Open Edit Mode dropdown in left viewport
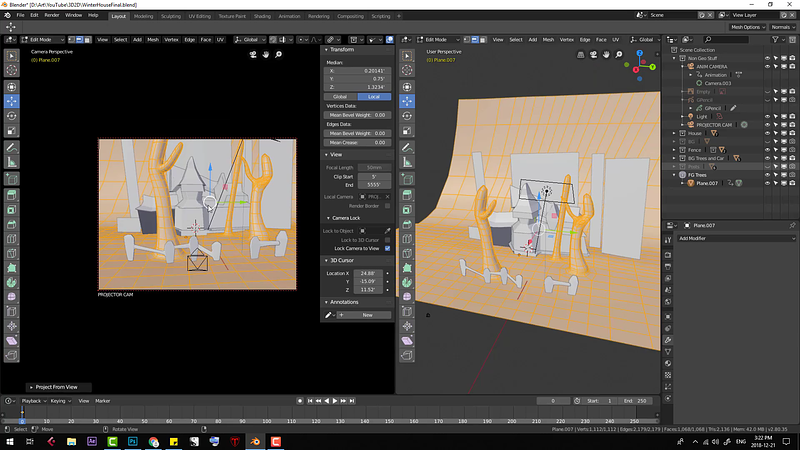Viewport: 800px width, 450px height. click(42, 39)
